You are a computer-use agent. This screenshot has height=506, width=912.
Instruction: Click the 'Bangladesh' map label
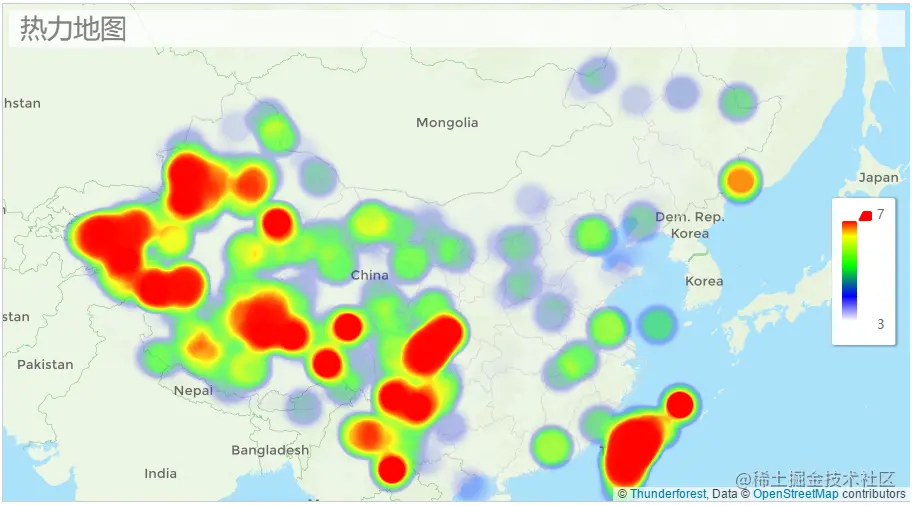tap(270, 450)
